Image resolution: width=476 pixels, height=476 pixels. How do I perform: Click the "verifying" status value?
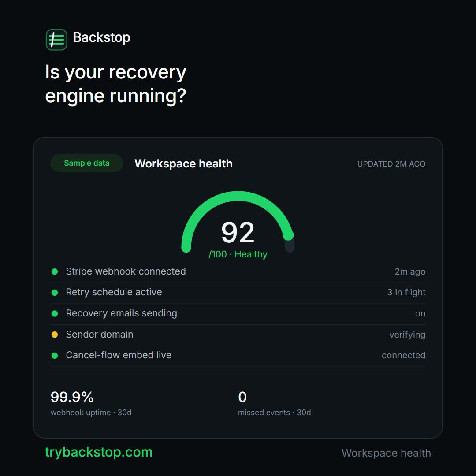point(407,335)
